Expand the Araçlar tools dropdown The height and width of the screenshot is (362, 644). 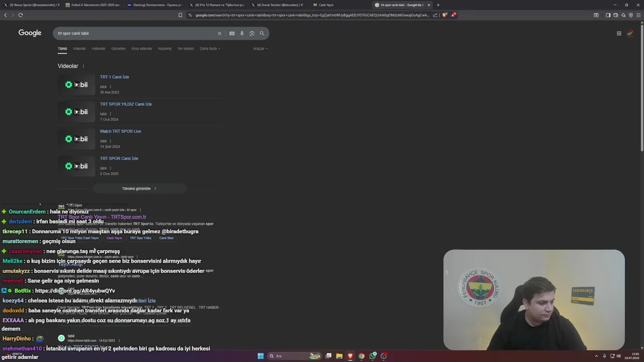[x=260, y=49]
